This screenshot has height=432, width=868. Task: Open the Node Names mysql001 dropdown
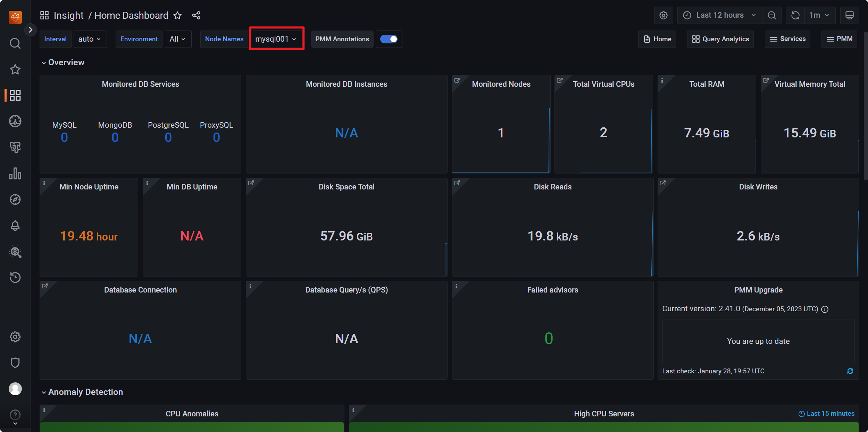[276, 39]
